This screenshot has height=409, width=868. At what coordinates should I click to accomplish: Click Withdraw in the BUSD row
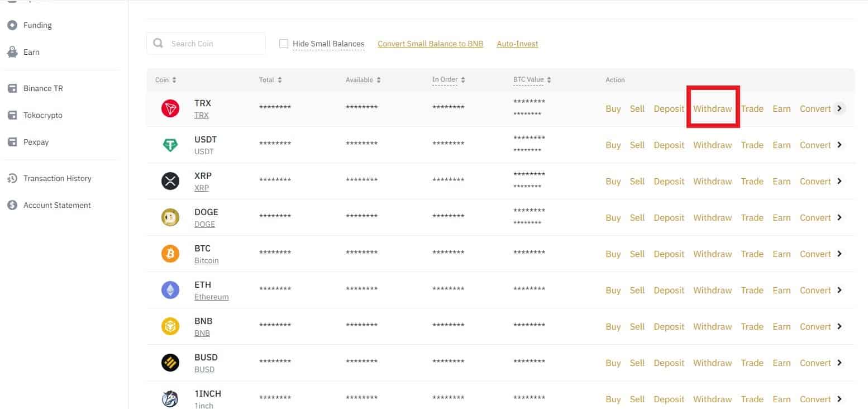point(712,363)
